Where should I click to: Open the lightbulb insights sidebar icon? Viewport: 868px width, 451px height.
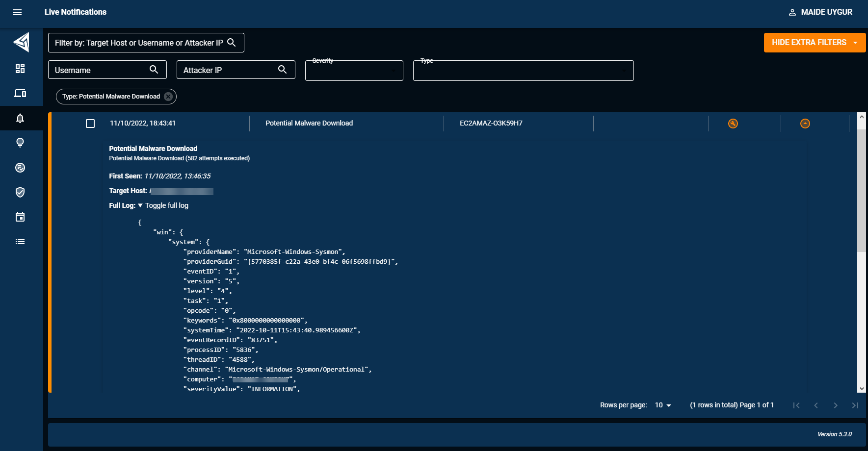coord(20,143)
